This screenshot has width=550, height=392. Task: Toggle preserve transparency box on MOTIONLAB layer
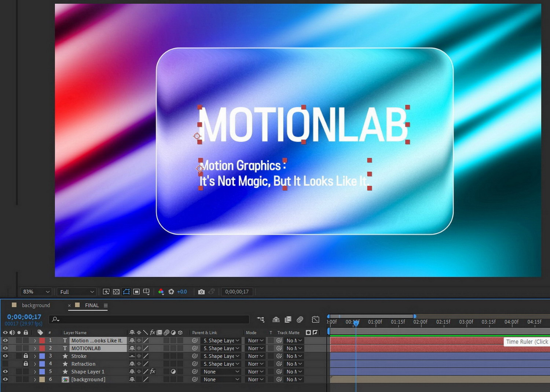point(271,348)
